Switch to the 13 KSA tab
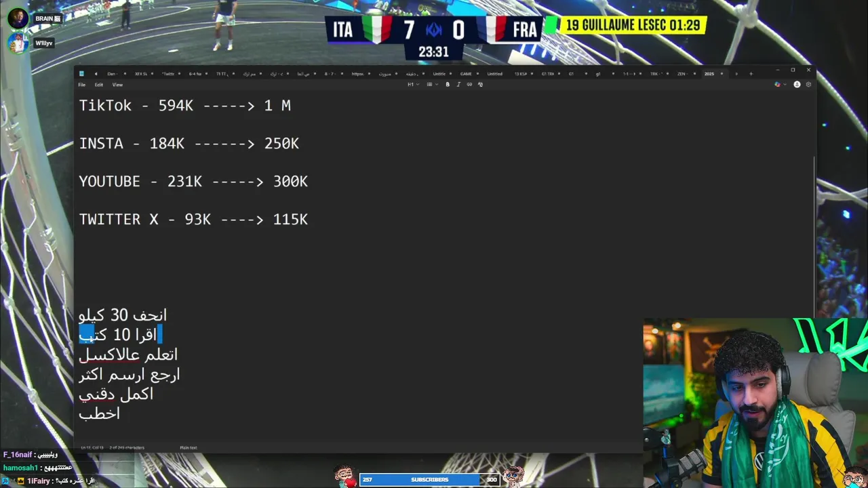The height and width of the screenshot is (488, 868). click(x=520, y=73)
